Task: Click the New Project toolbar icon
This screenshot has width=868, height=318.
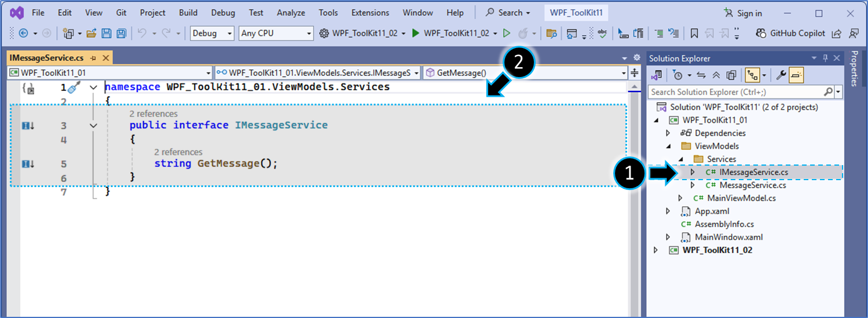Action: point(68,34)
